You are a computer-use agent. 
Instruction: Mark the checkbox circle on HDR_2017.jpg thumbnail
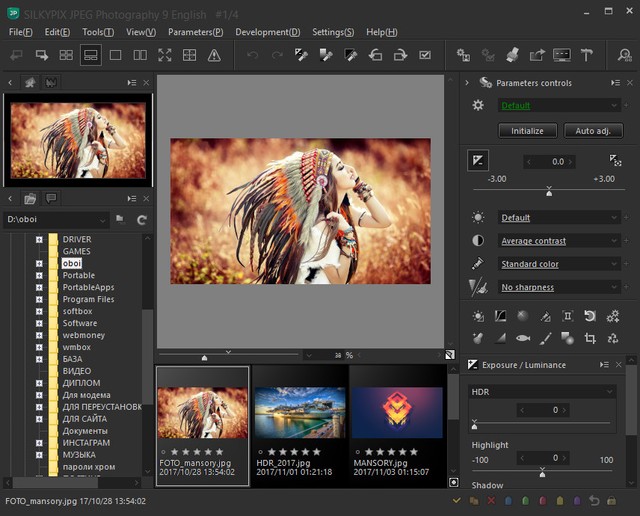[259, 452]
